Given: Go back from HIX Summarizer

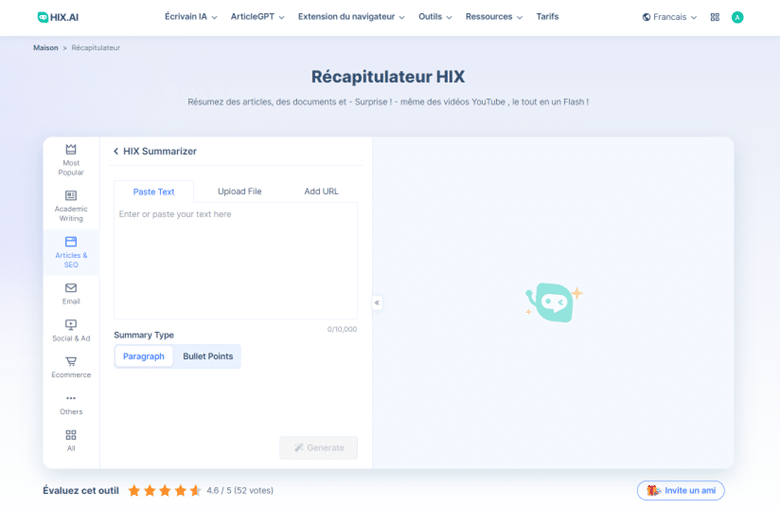Looking at the screenshot, I should point(116,151).
